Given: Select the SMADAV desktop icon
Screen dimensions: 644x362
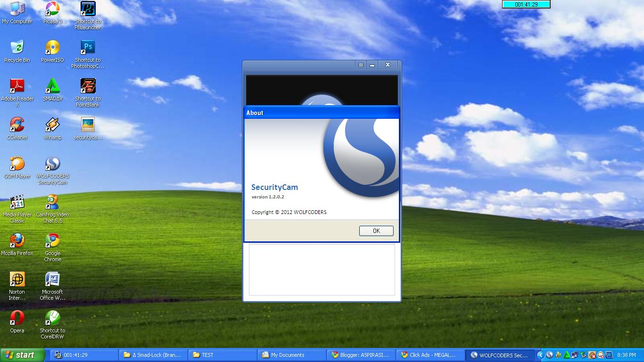Looking at the screenshot, I should (52, 90).
